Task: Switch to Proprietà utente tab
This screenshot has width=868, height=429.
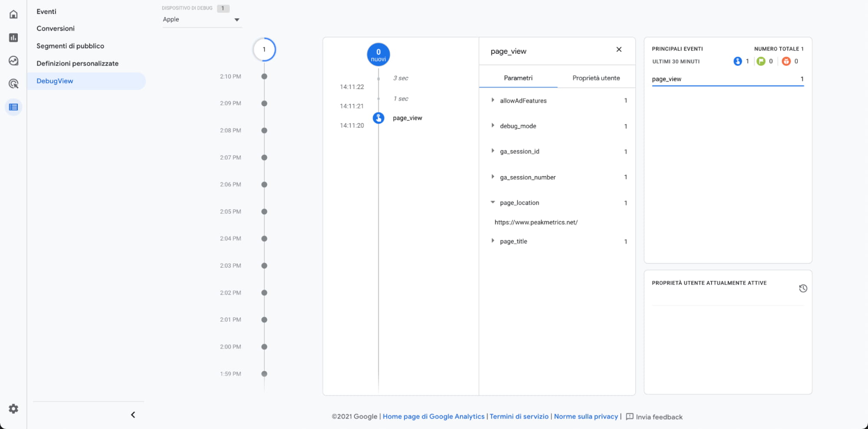Action: pos(596,78)
